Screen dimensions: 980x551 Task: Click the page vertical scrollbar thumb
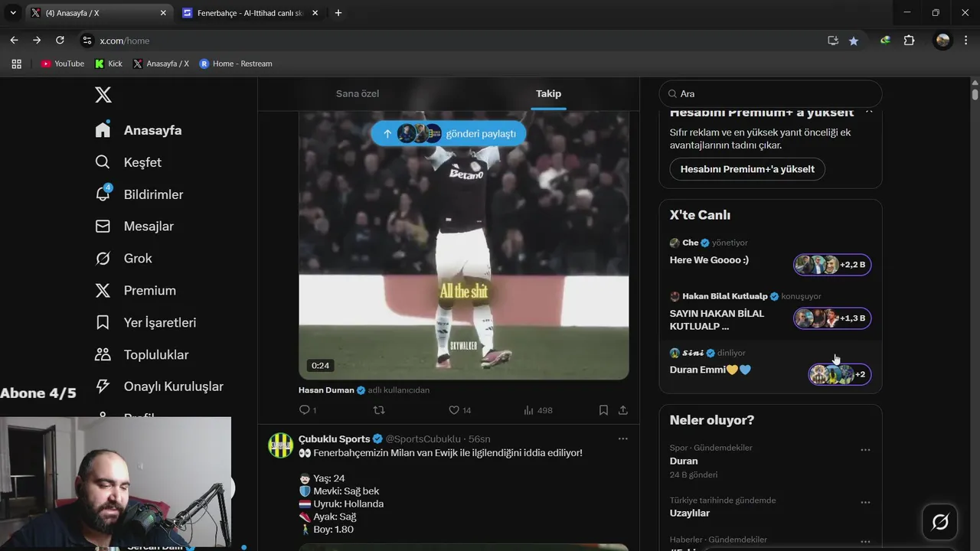[975, 95]
